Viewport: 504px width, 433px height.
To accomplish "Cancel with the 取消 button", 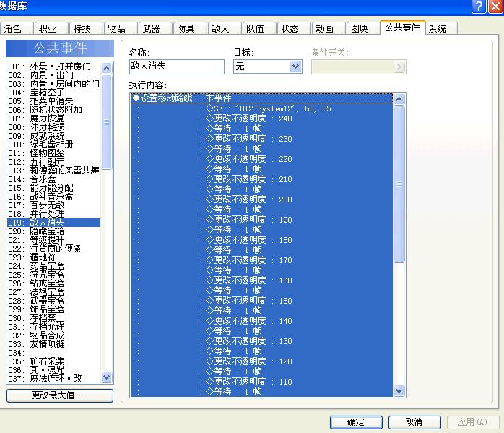I will pyautogui.click(x=414, y=422).
